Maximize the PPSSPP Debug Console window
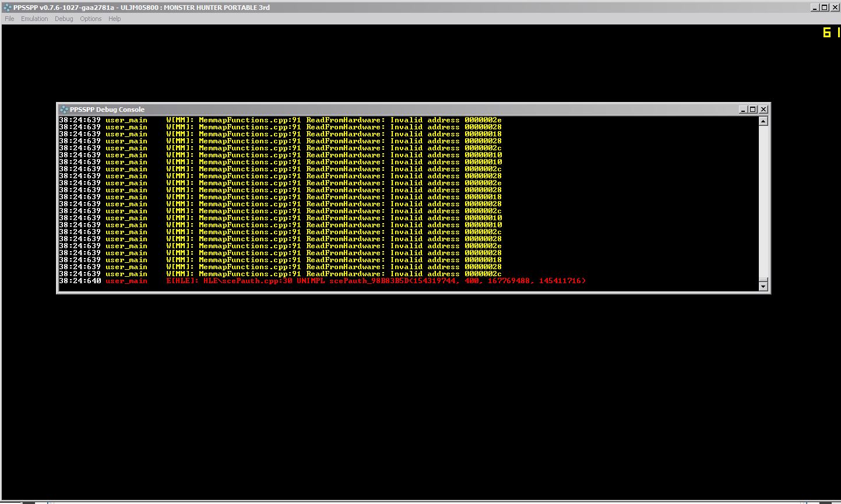This screenshot has width=841, height=504. point(753,110)
